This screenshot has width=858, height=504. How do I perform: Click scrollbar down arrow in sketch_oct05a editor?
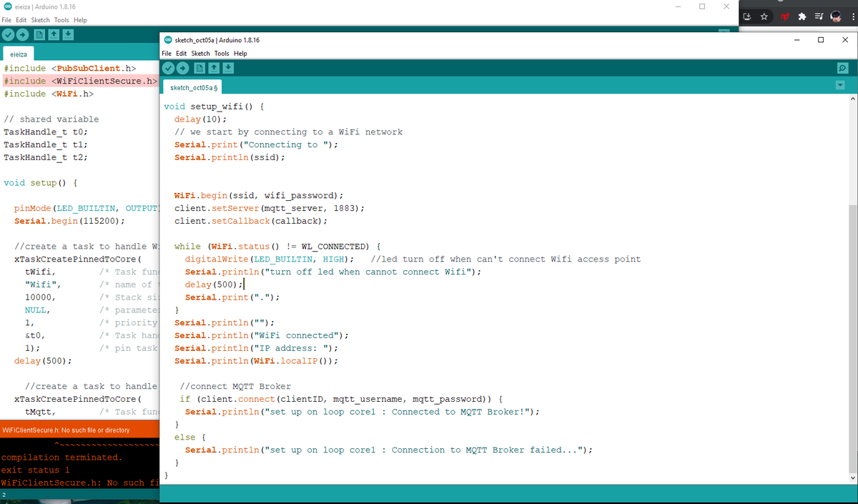(x=852, y=478)
